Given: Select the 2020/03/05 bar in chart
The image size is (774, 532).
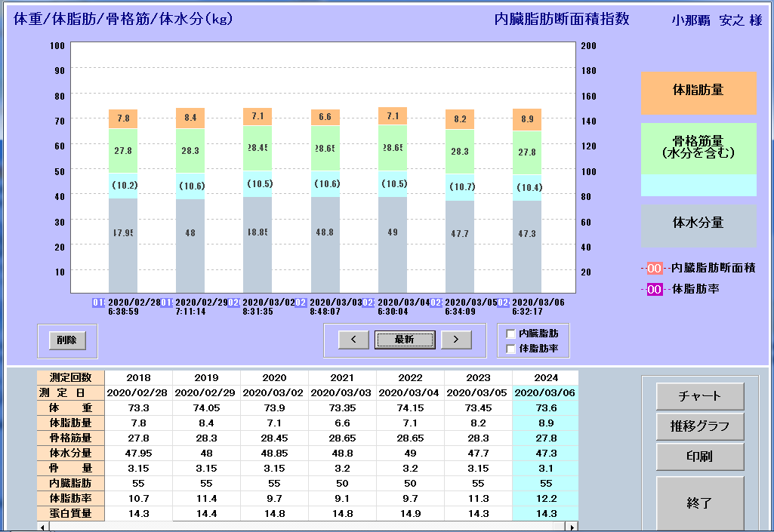Looking at the screenshot, I should pos(460,201).
